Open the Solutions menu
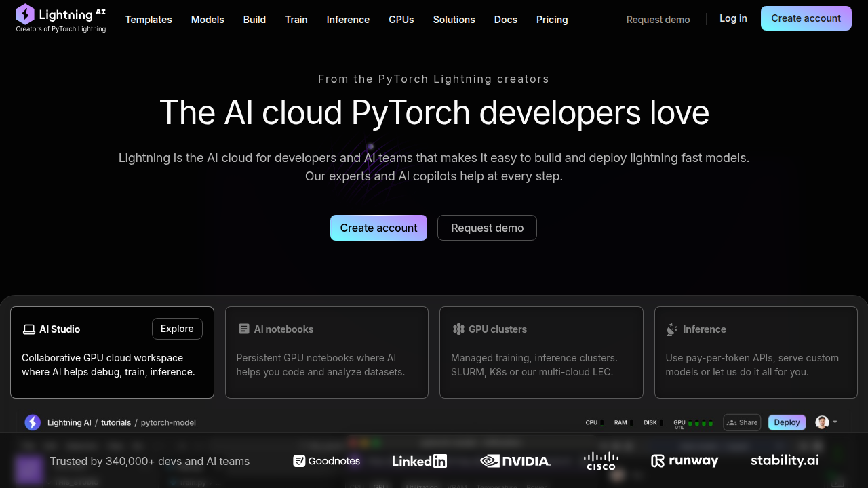868x488 pixels. coord(454,20)
